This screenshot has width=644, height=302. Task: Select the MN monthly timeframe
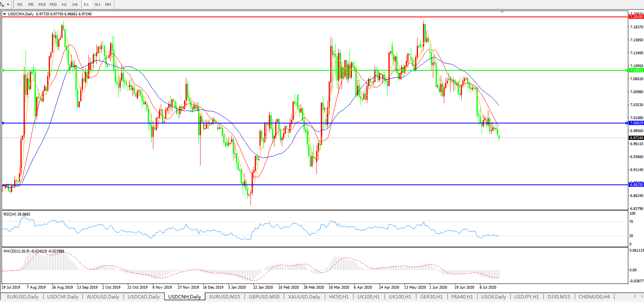coord(108,5)
